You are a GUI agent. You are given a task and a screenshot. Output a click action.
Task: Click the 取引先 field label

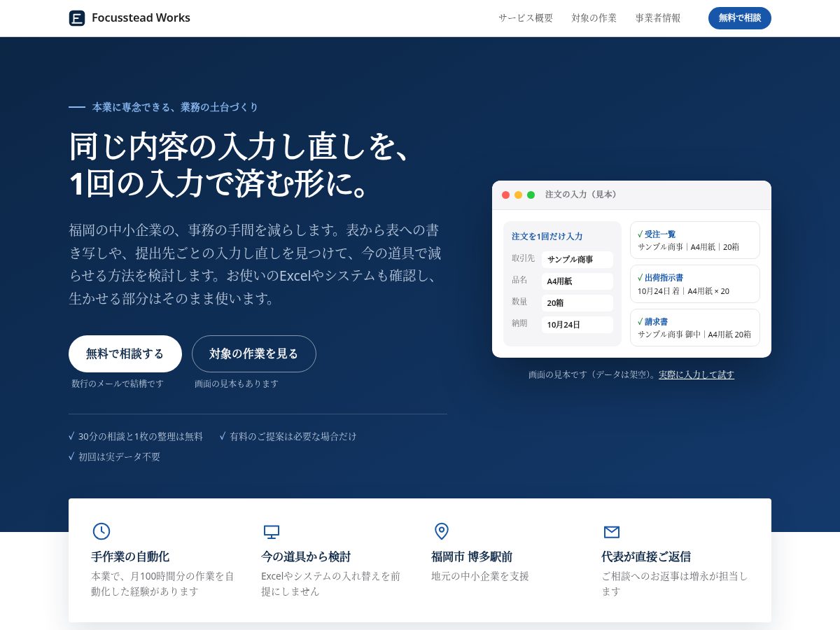523,258
